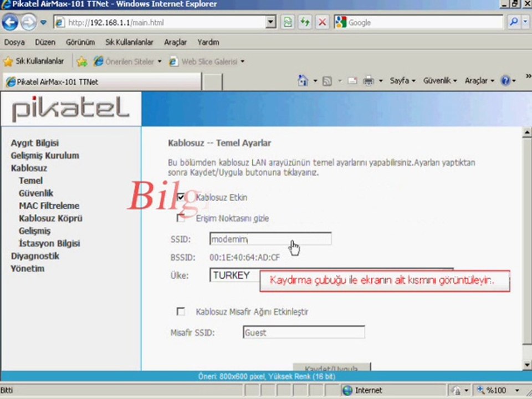Click the SSID field containing modemim

point(270,239)
